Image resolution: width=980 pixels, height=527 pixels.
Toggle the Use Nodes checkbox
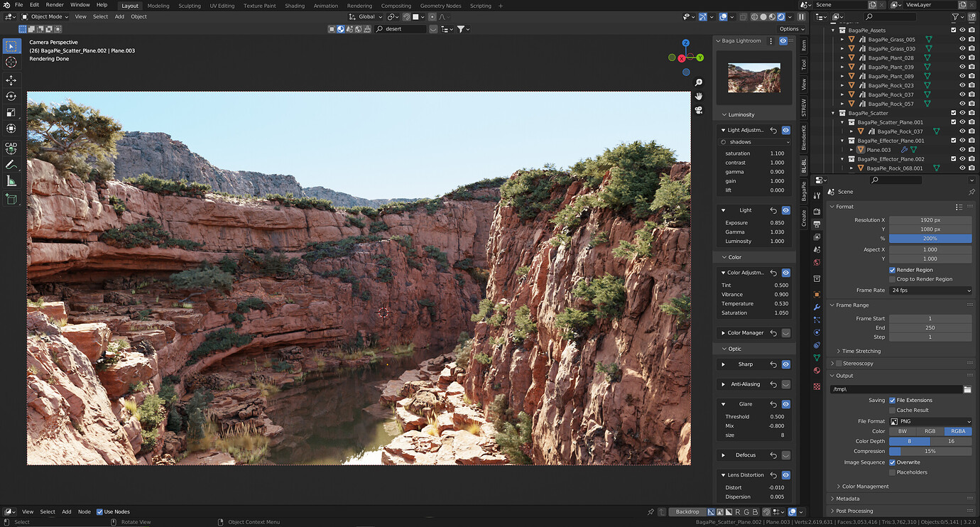(100, 511)
